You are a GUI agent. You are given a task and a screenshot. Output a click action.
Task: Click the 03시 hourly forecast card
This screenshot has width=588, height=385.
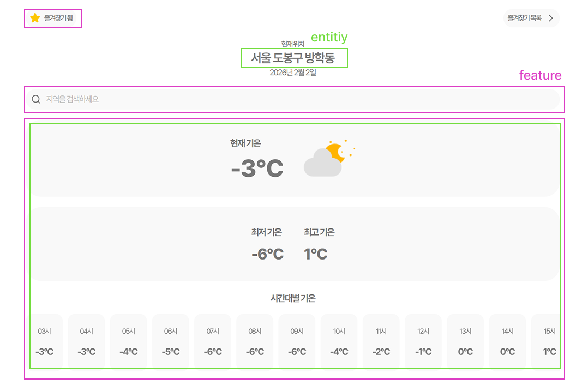tap(44, 339)
